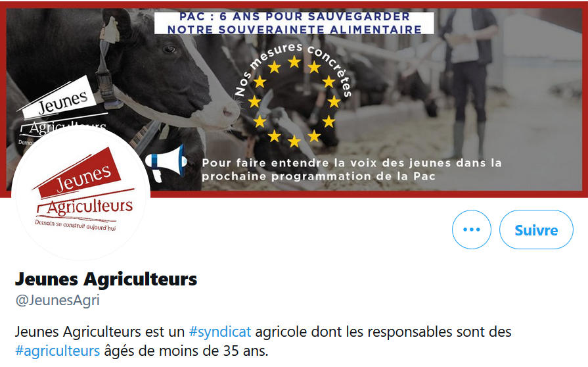View the Jeunes Agriculteurs round profile avatar

tap(81, 192)
